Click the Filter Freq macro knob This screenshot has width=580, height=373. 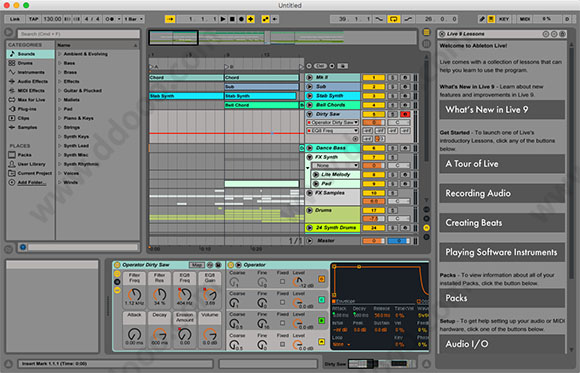pos(134,295)
